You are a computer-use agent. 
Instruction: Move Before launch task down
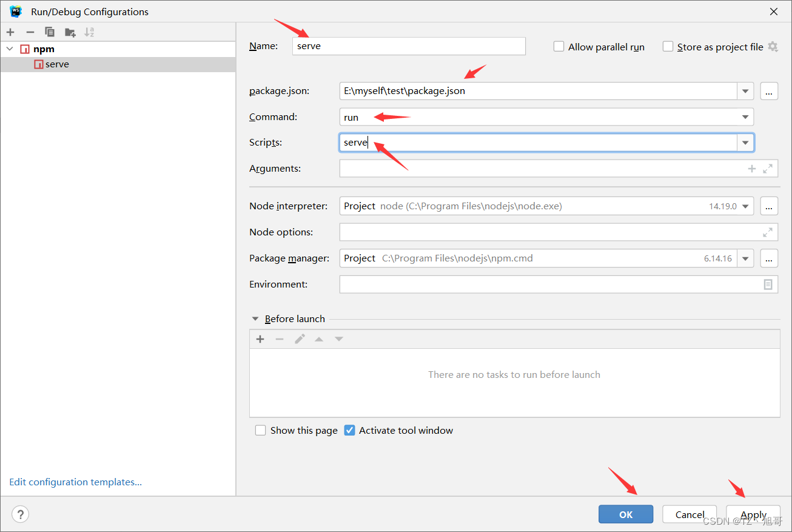tap(339, 339)
